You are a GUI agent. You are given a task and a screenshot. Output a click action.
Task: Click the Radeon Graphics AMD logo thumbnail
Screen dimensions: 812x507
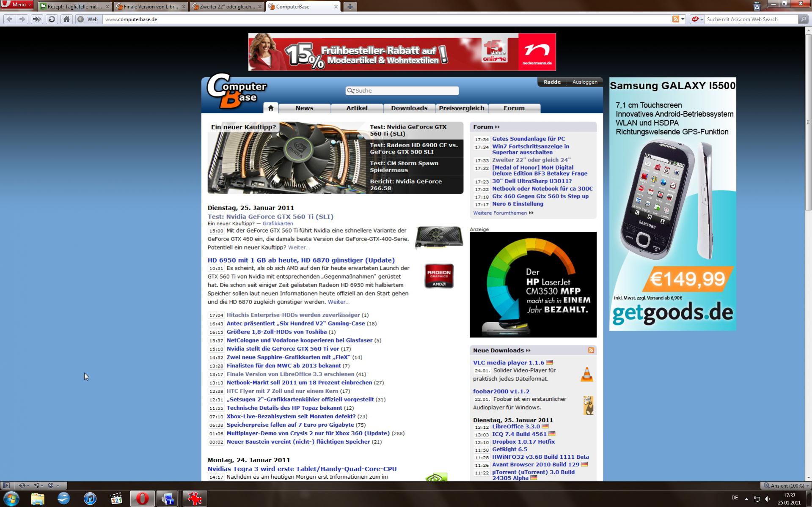pos(439,276)
